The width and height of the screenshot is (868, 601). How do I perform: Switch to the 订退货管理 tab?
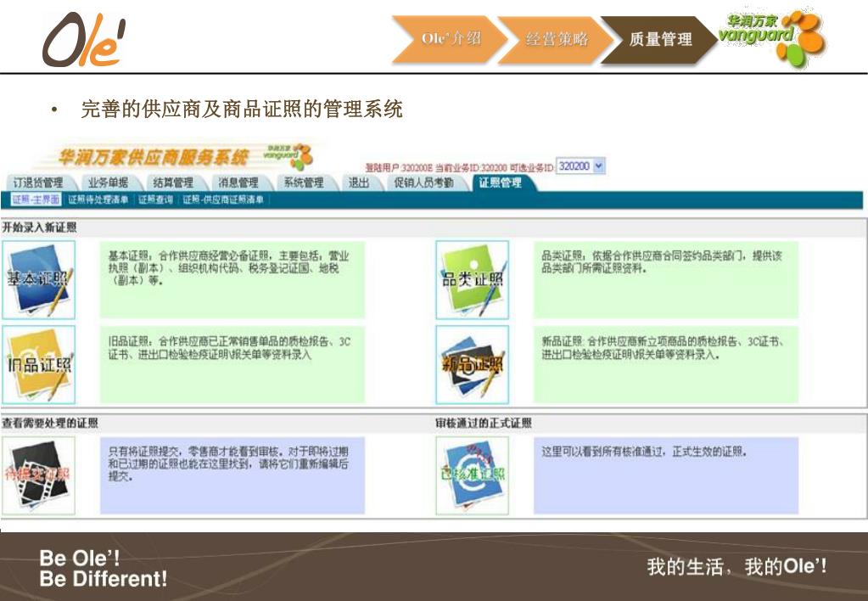pyautogui.click(x=38, y=183)
